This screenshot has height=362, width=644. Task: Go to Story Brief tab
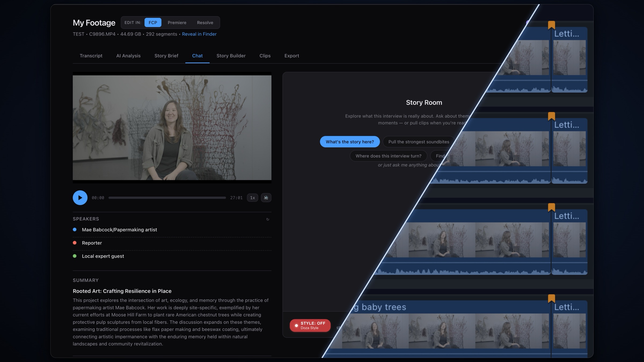pos(166,56)
